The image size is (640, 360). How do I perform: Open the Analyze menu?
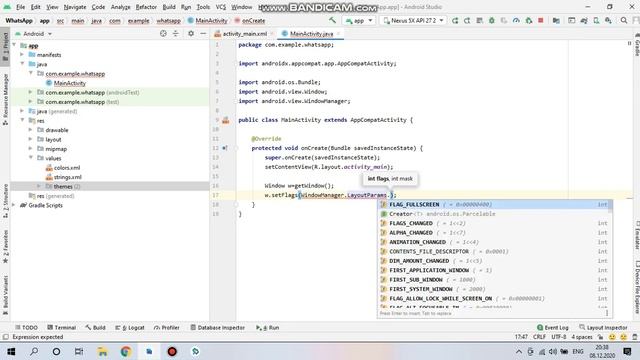(x=120, y=7)
